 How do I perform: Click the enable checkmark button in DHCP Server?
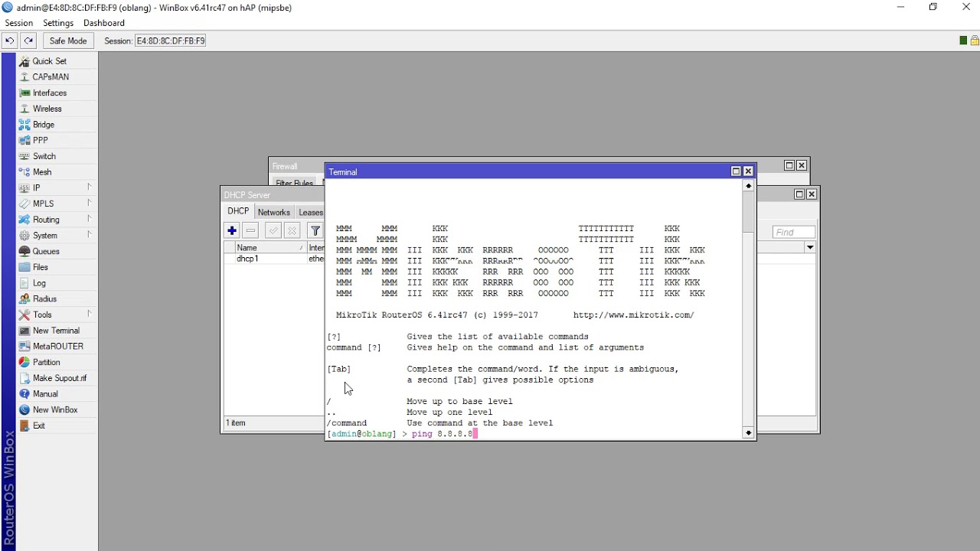point(273,230)
